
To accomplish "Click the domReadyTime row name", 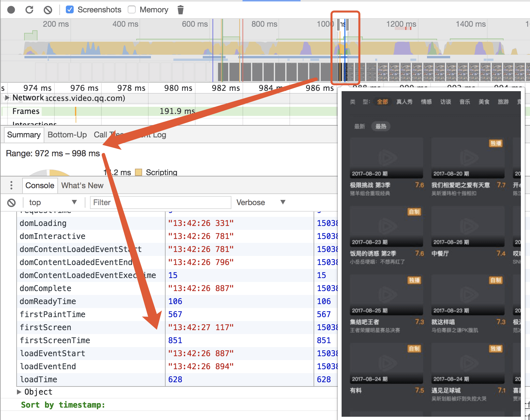I will pos(48,301).
